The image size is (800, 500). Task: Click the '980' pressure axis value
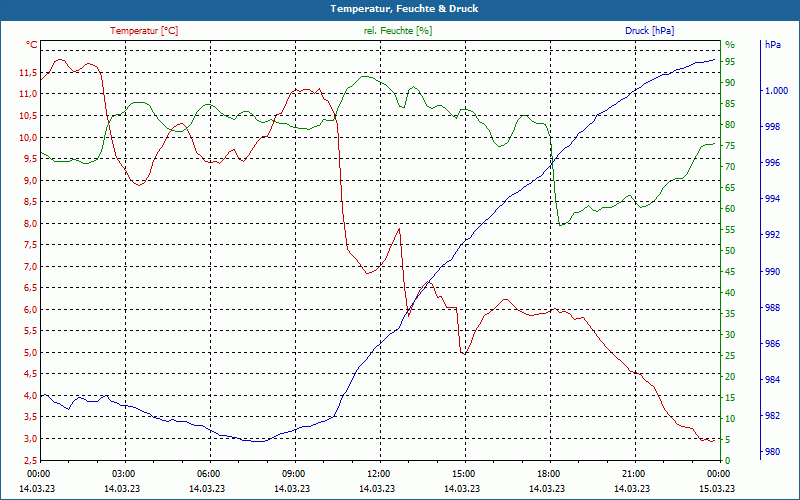(772, 452)
